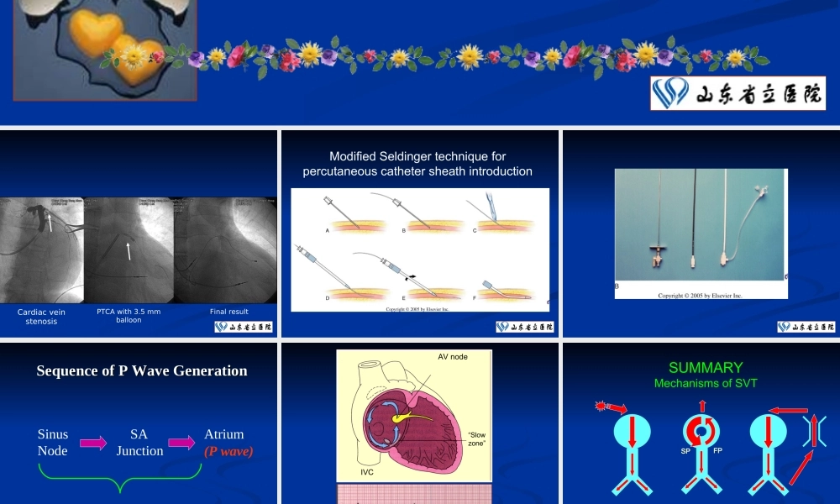Click the 'Final result' caption
The height and width of the screenshot is (504, 840).
point(228,311)
